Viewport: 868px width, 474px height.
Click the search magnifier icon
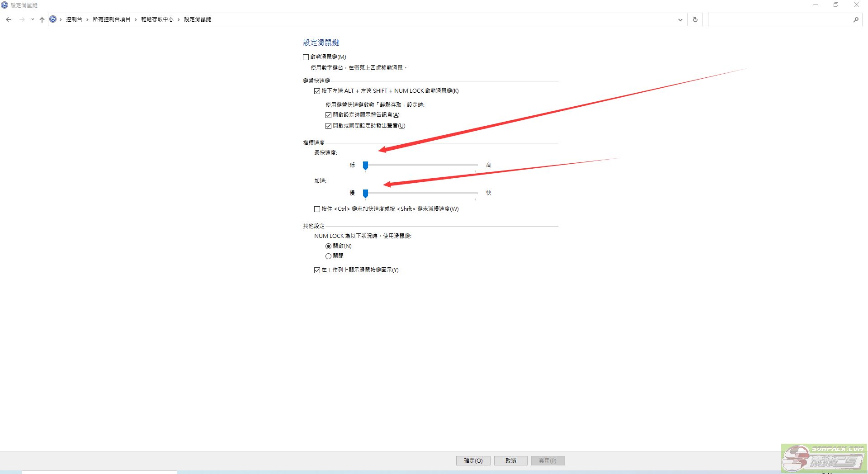click(x=856, y=19)
